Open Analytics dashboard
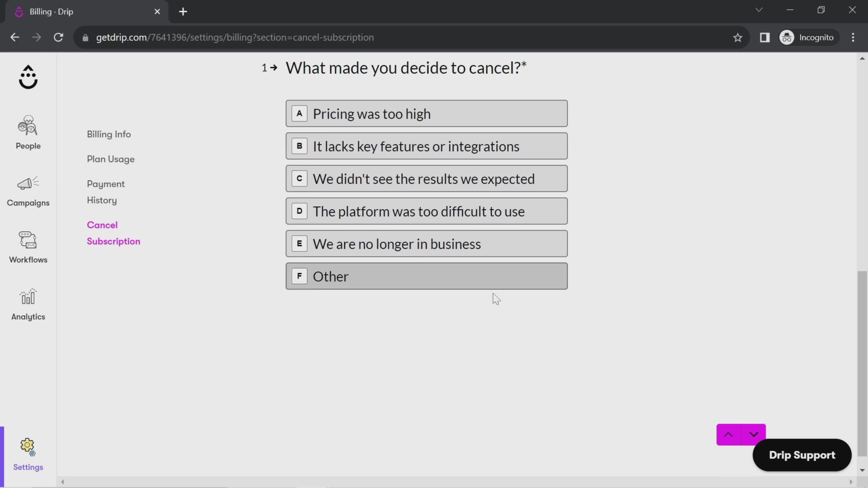This screenshot has height=488, width=868. [28, 305]
